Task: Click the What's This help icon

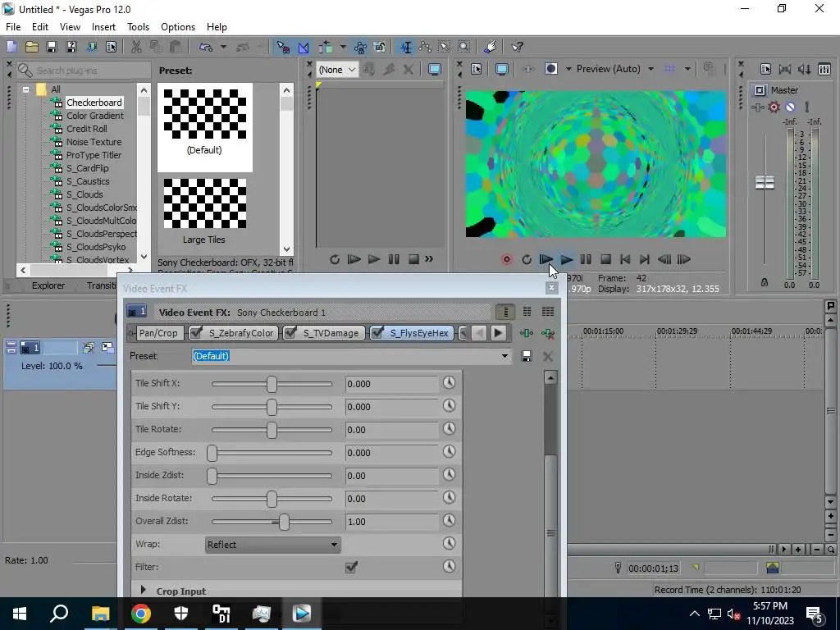Action: pos(517,47)
